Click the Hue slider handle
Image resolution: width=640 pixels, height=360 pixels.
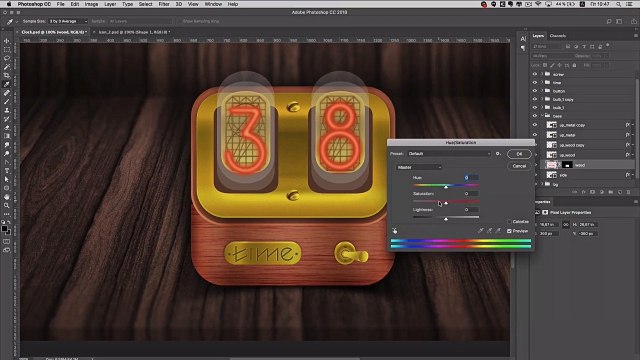pos(446,187)
